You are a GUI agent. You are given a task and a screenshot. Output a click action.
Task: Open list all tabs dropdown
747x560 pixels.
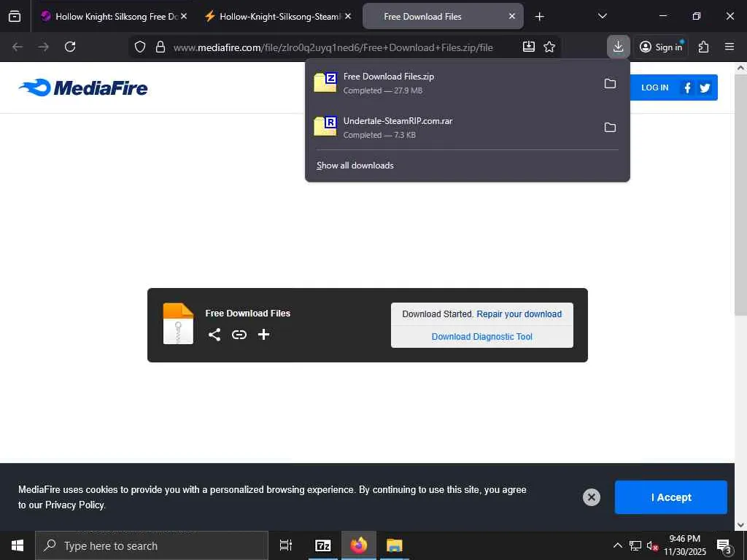(602, 16)
